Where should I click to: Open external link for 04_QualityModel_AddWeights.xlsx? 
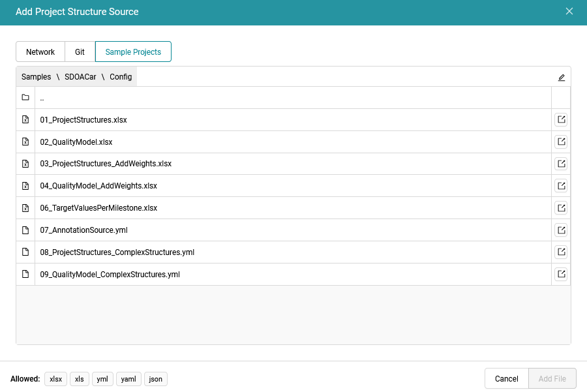561,186
